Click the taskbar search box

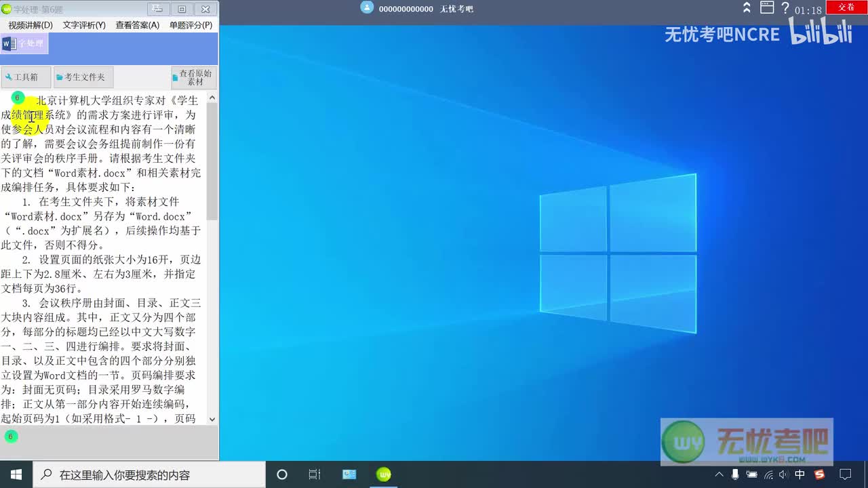149,474
